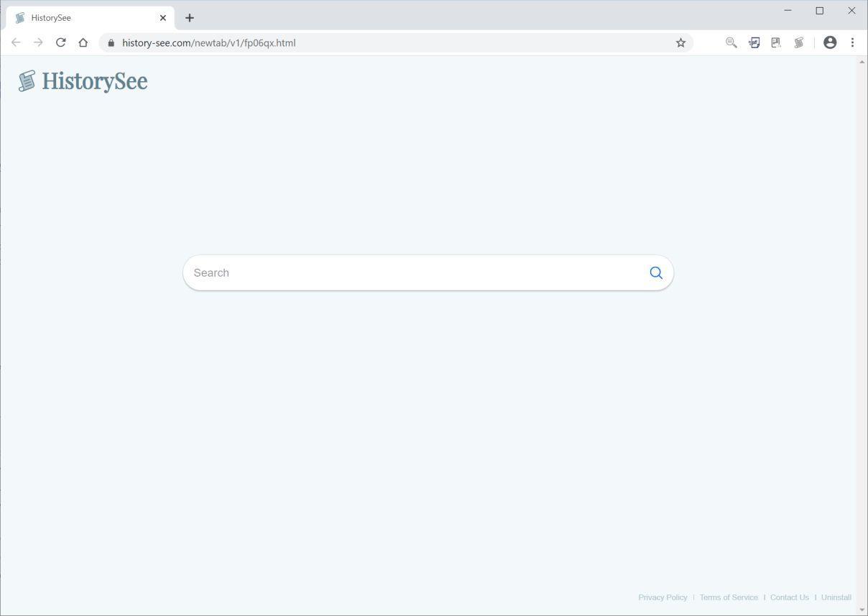Click the back navigation arrow

16,42
